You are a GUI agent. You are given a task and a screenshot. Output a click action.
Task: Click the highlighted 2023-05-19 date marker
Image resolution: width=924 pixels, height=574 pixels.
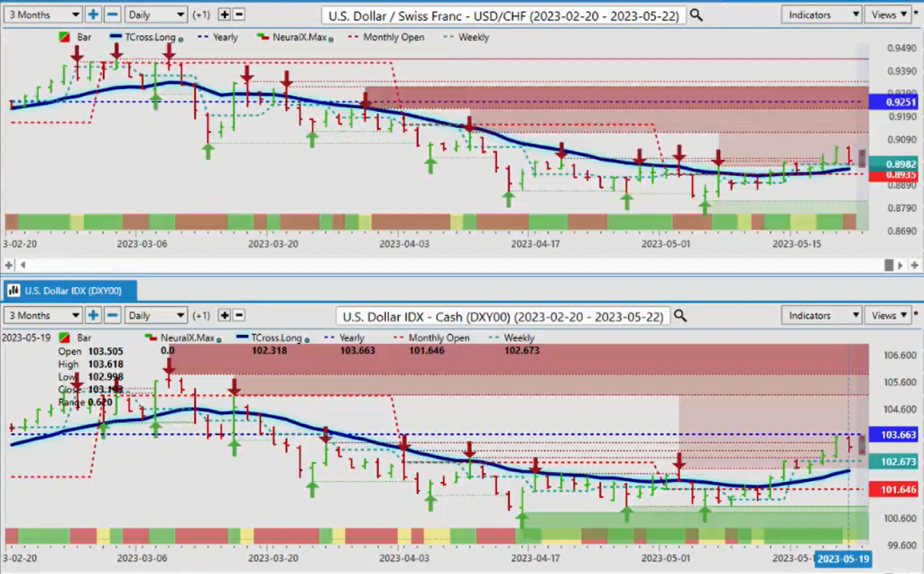844,560
